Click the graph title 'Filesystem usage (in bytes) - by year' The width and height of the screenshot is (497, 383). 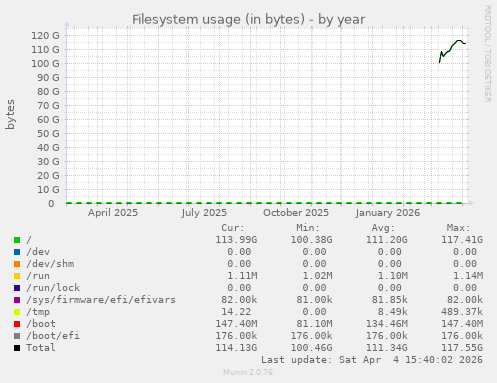coord(249,19)
